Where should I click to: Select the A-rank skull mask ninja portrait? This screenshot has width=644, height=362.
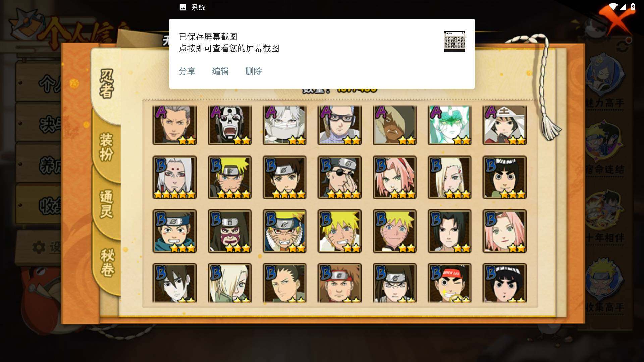coord(229,125)
